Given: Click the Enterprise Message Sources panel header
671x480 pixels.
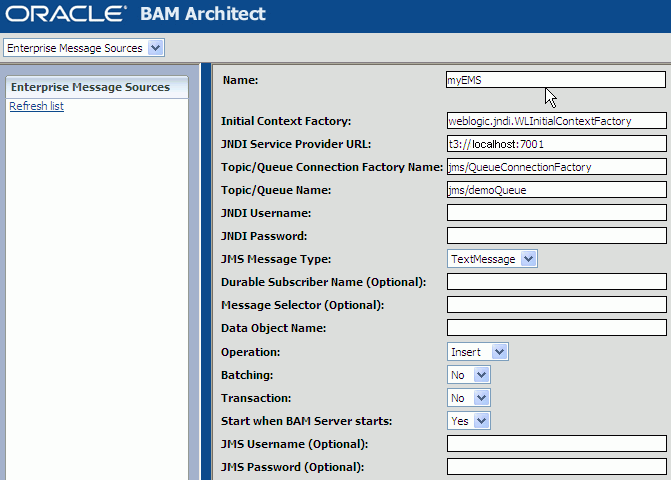Looking at the screenshot, I should [97, 87].
